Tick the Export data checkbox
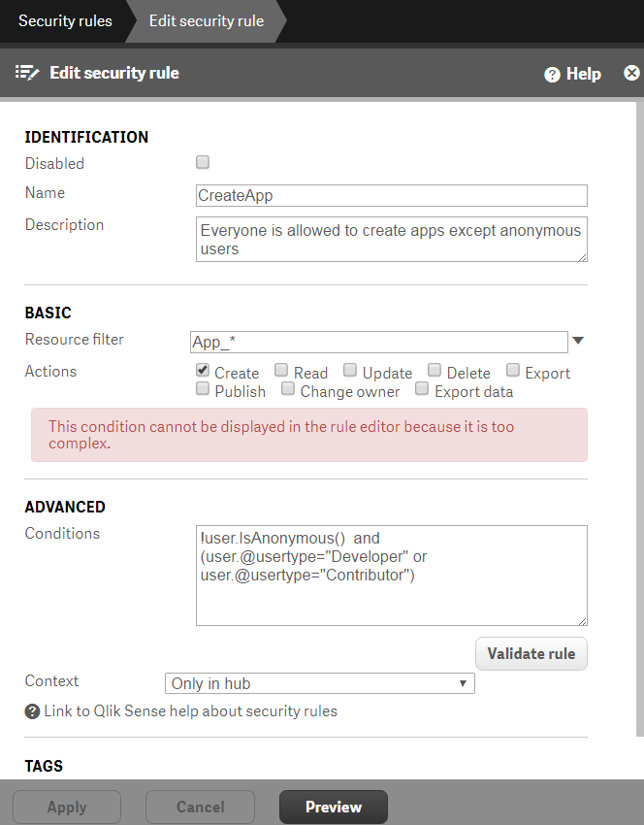 tap(422, 388)
